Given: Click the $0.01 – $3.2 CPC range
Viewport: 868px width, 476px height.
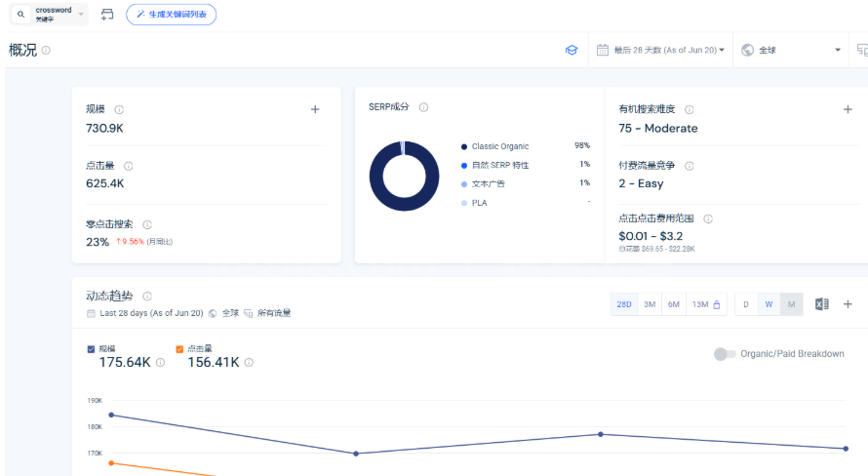Looking at the screenshot, I should 651,236.
